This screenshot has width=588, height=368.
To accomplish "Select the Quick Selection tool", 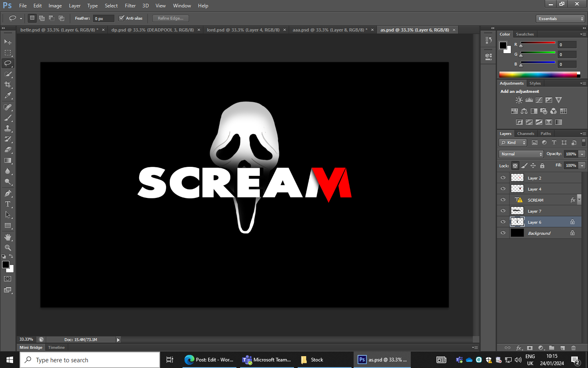I will tap(8, 74).
